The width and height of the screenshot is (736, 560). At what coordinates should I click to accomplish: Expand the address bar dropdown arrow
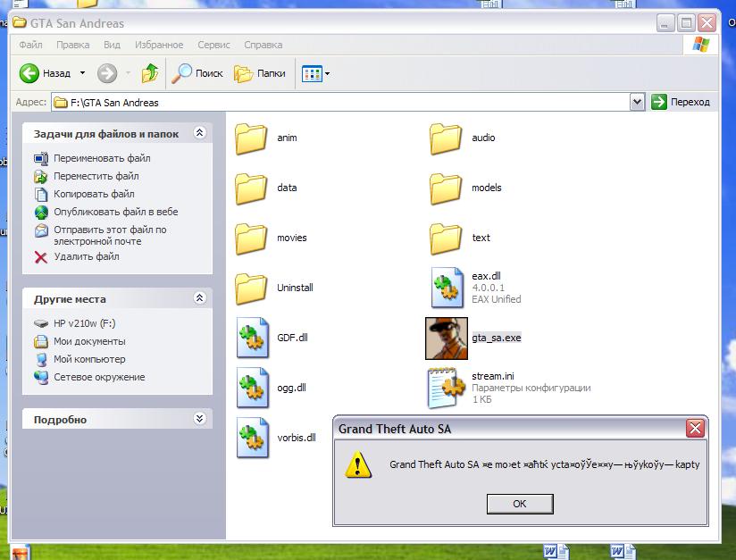click(637, 102)
